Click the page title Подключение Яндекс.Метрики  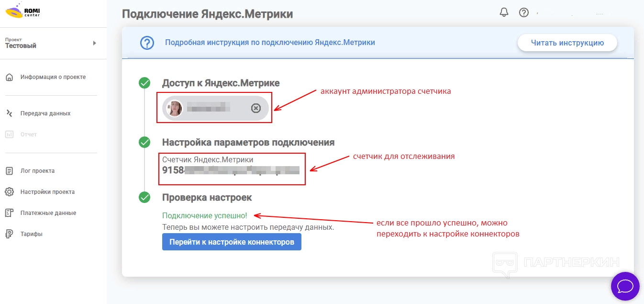click(207, 13)
